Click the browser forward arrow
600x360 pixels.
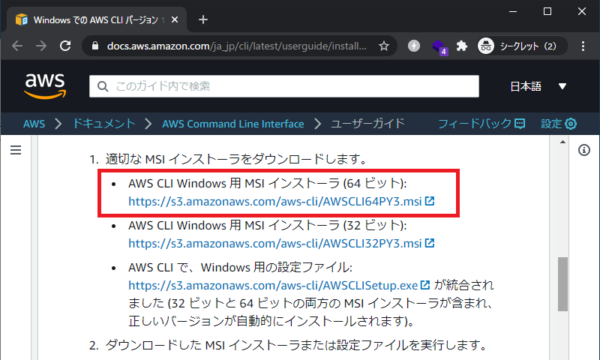coord(41,46)
